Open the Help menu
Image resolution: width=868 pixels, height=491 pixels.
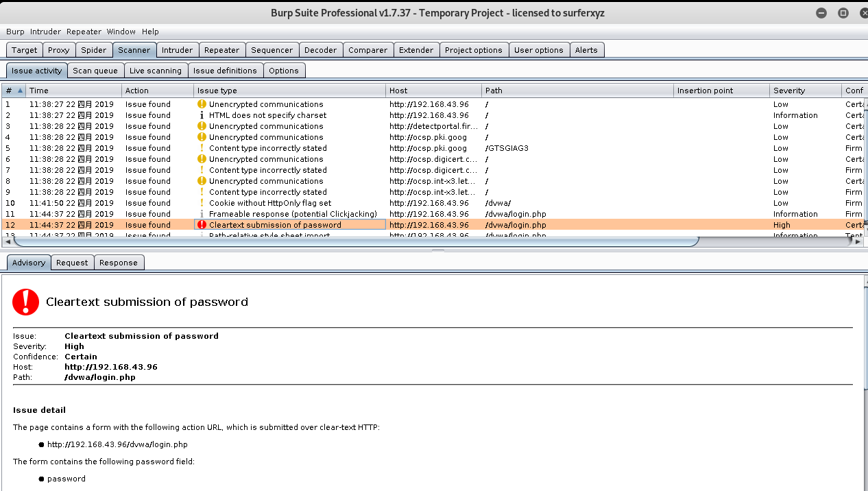pyautogui.click(x=150, y=32)
